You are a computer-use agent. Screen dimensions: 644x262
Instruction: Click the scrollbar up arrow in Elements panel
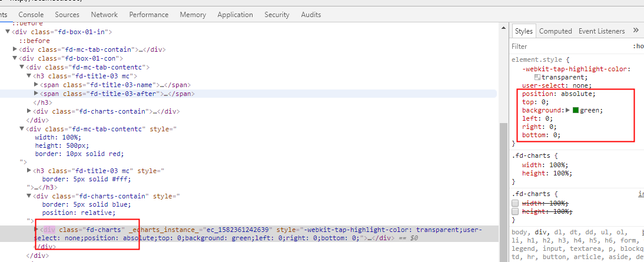pyautogui.click(x=503, y=28)
